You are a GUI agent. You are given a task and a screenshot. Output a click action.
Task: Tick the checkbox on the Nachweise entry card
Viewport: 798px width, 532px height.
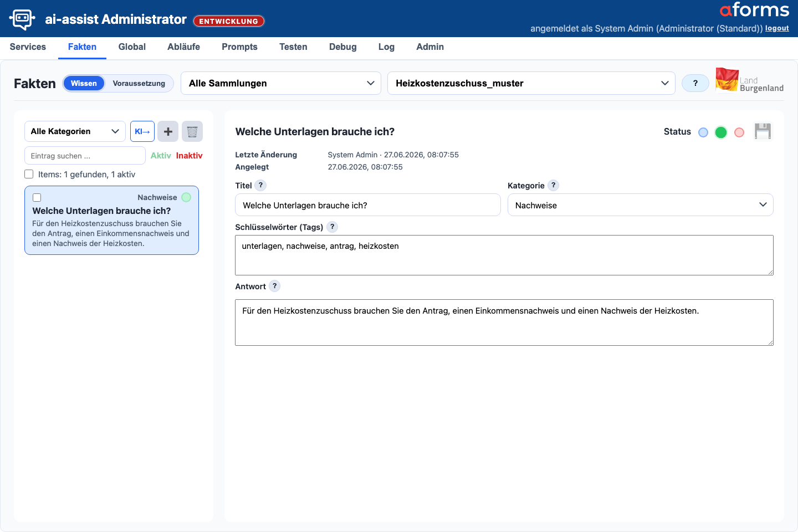[37, 198]
